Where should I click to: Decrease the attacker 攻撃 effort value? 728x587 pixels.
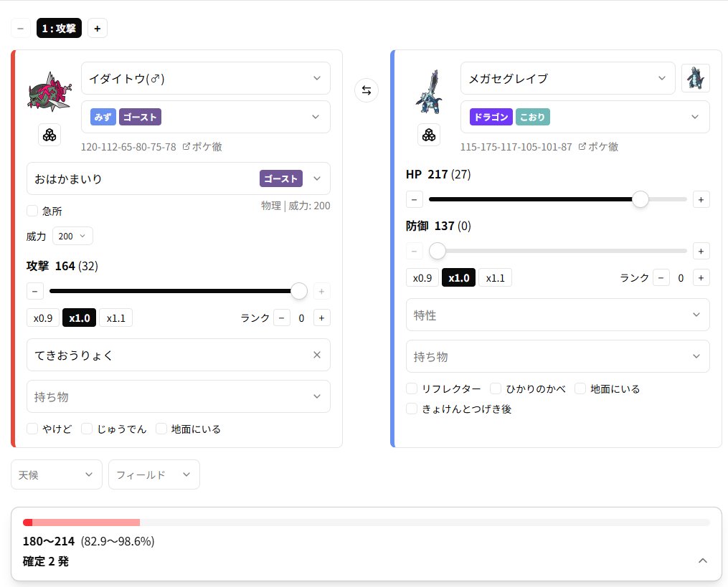click(35, 292)
